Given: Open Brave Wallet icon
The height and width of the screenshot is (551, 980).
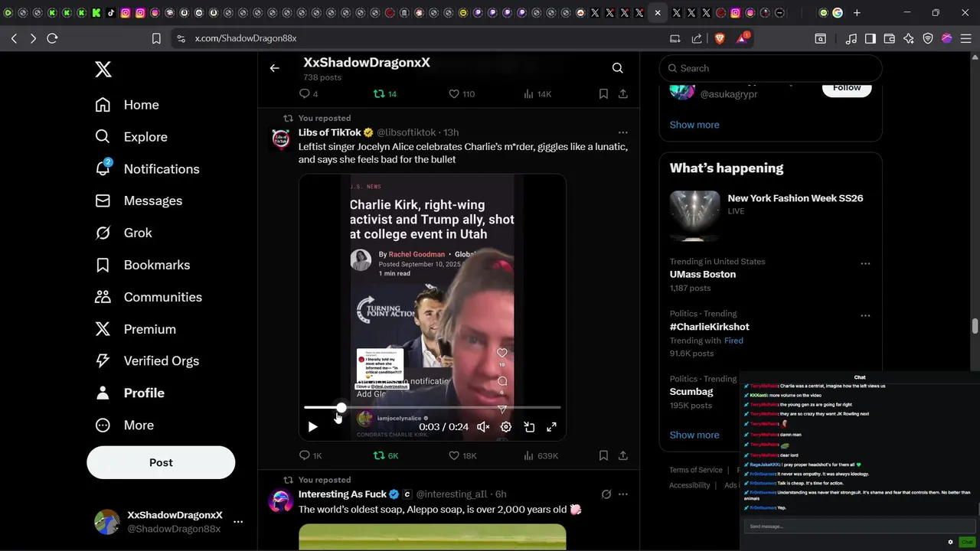Looking at the screenshot, I should tap(890, 38).
